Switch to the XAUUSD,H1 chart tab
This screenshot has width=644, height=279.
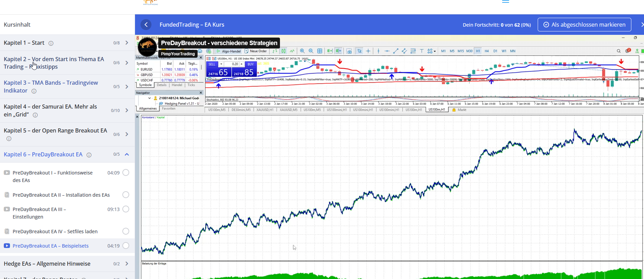265,110
